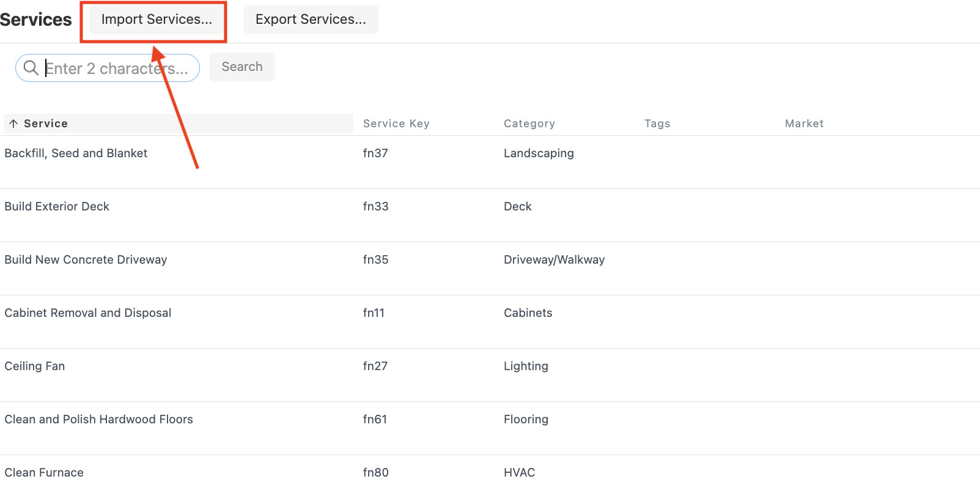Open Clean and Polish Hardwood Floors
This screenshot has height=490, width=980.
98,420
